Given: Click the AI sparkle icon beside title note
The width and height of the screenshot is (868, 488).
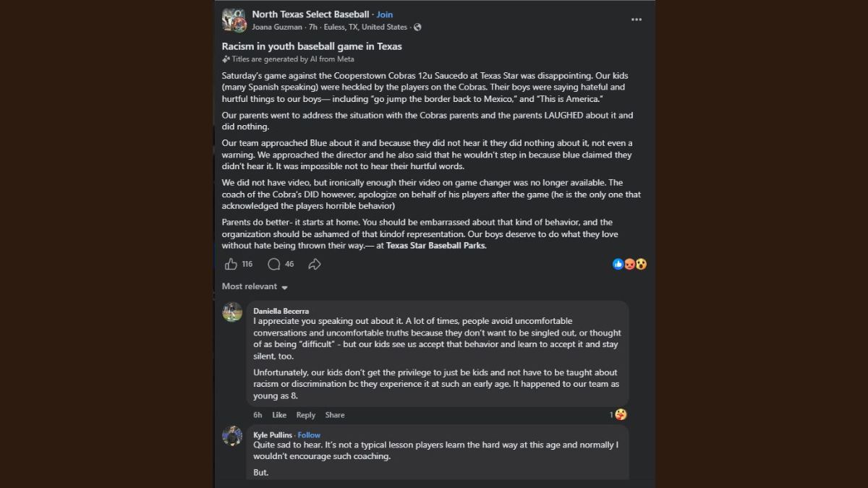Looking at the screenshot, I should (x=226, y=59).
